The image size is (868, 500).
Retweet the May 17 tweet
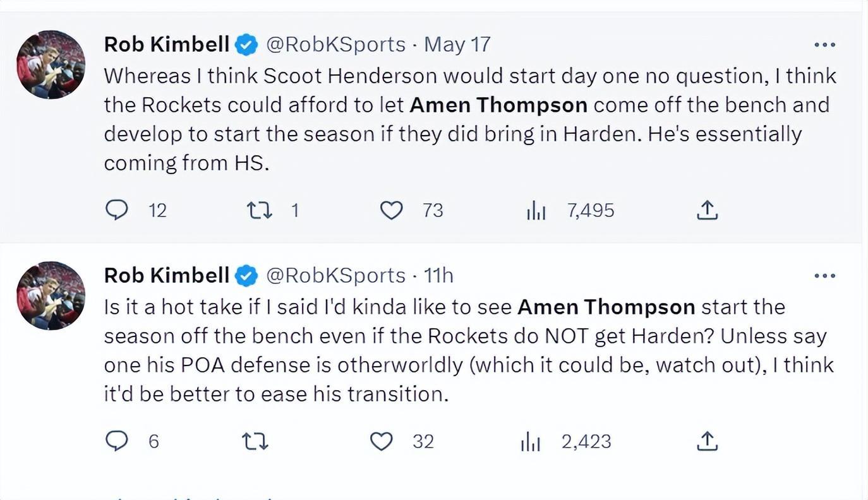259,210
